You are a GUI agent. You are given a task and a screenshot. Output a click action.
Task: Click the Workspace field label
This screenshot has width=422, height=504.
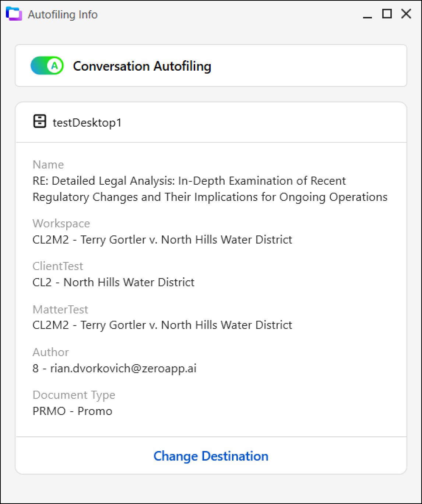61,224
